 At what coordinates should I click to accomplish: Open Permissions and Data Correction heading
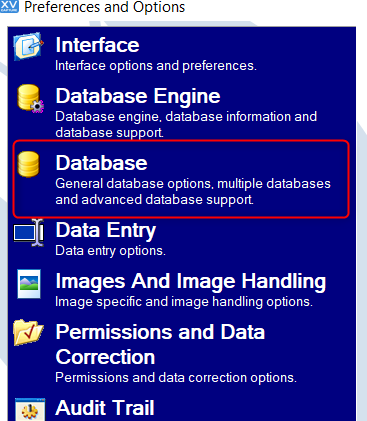click(160, 344)
